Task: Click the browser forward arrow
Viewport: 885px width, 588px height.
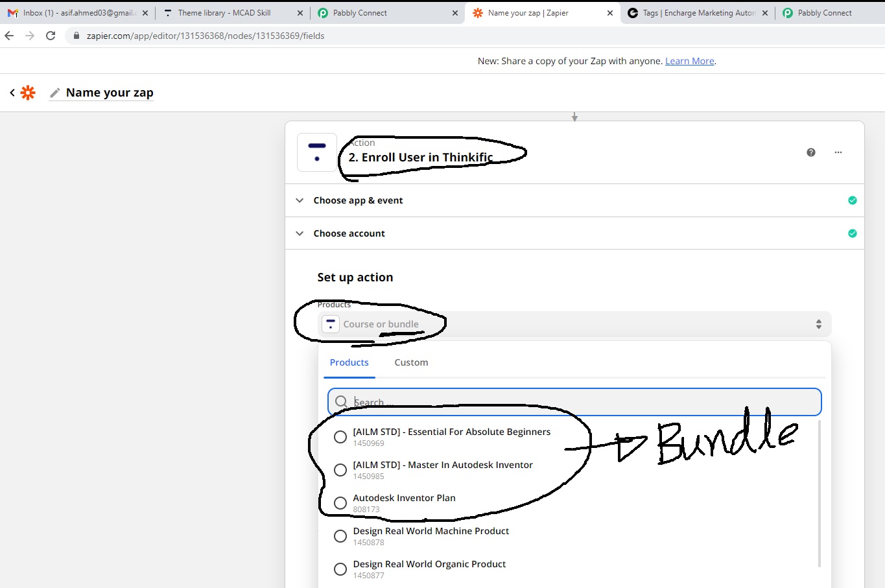Action: click(30, 36)
